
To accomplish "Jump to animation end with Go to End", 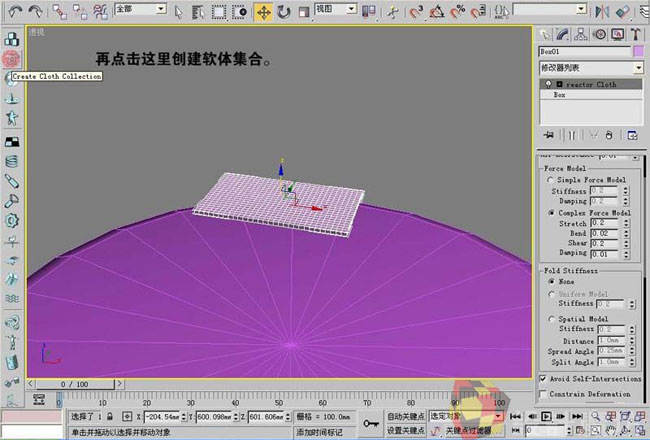I will pyautogui.click(x=577, y=416).
